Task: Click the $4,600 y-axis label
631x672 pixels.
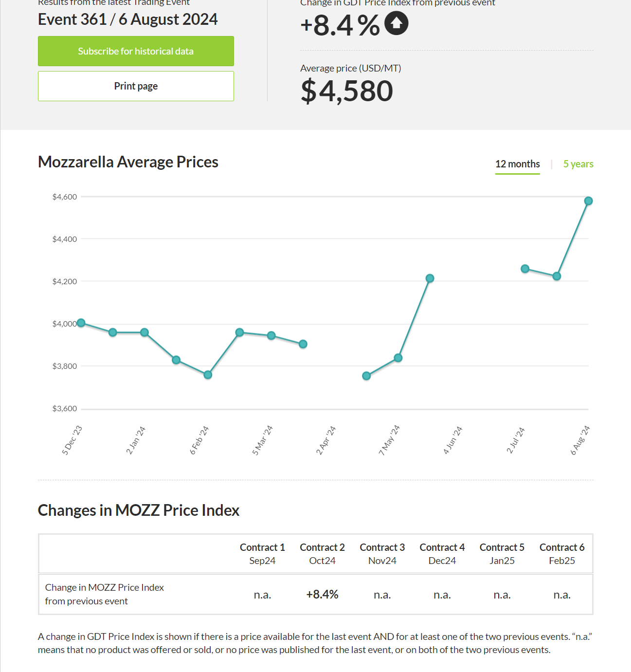Action: click(x=65, y=197)
